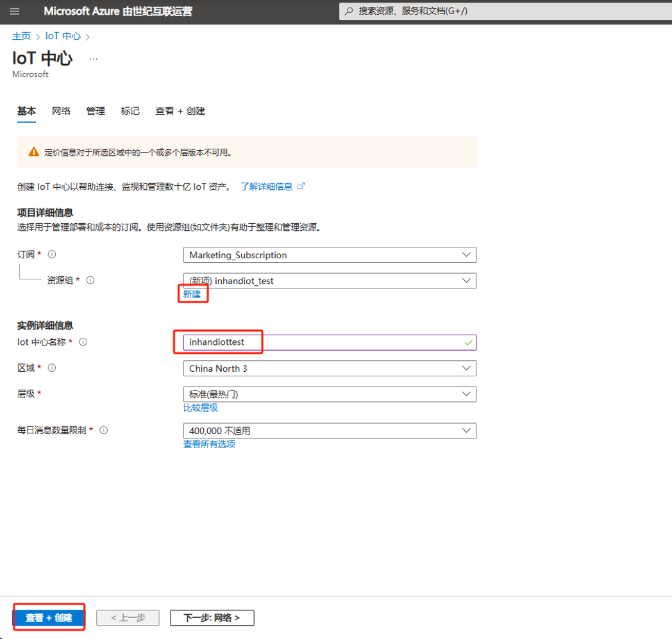672x643 pixels.
Task: Select the 查看 + 创建 tab
Action: [180, 112]
